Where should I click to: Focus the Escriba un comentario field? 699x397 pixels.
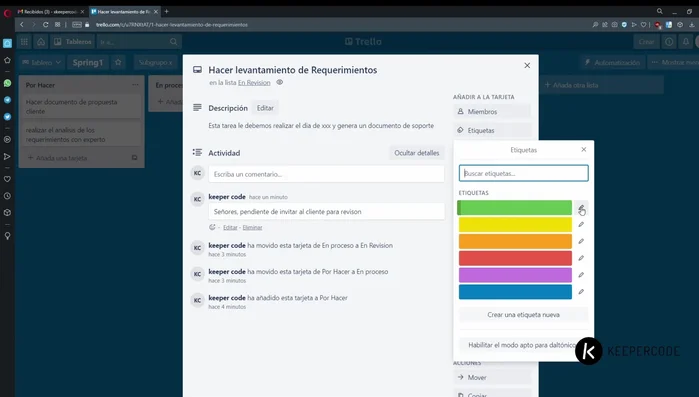(326, 174)
